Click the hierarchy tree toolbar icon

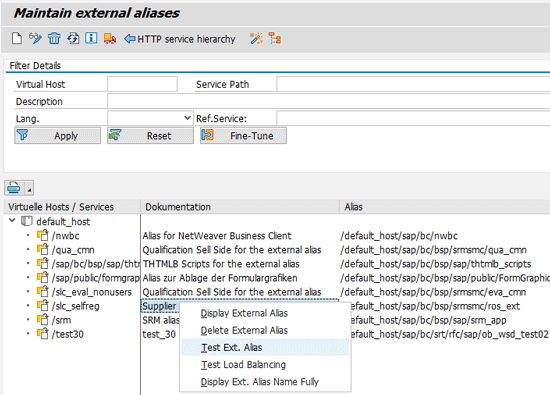275,38
